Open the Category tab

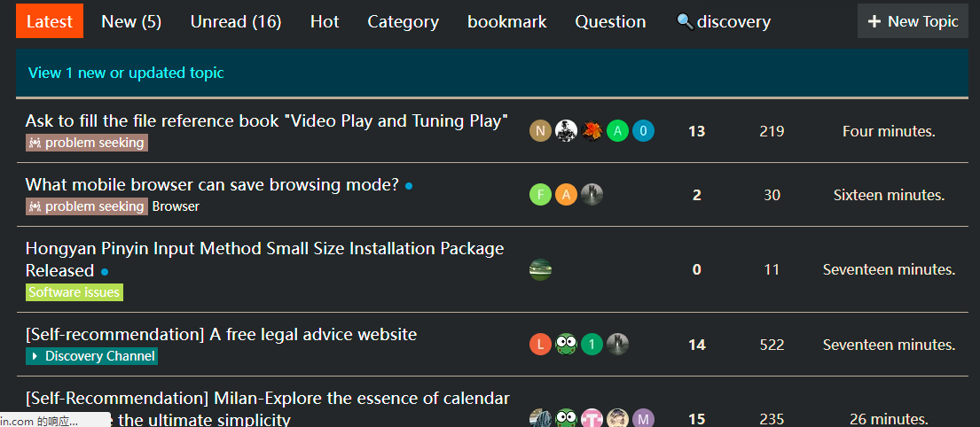403,21
